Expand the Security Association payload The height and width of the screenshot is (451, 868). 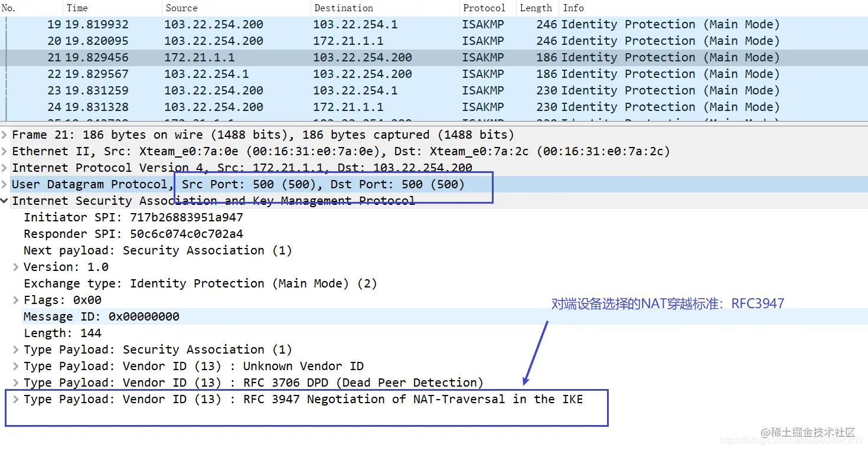point(17,349)
